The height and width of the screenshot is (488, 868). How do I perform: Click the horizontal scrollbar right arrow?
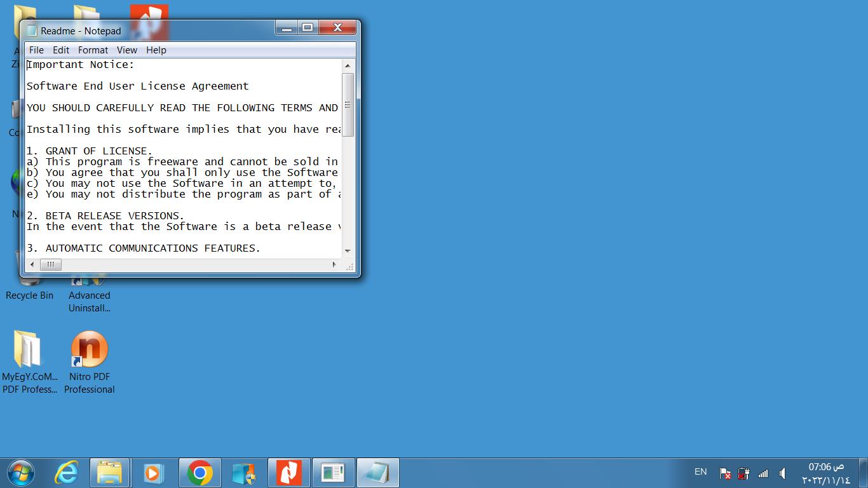334,264
